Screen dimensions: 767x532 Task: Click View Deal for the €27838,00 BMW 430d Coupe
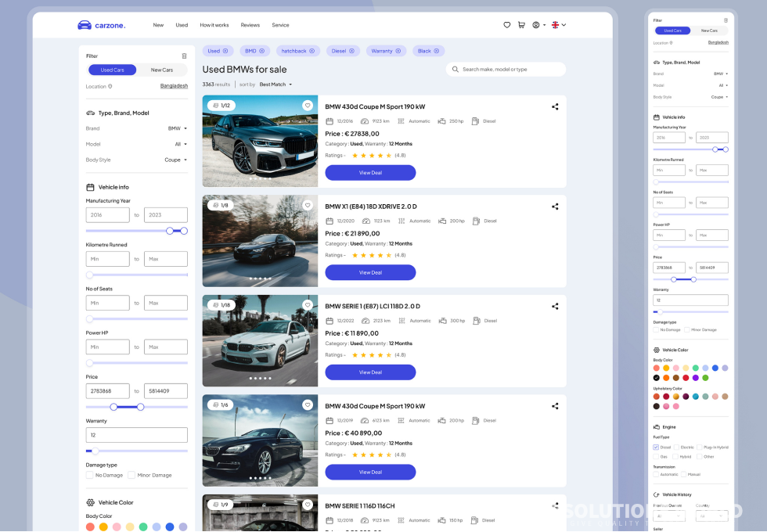370,173
